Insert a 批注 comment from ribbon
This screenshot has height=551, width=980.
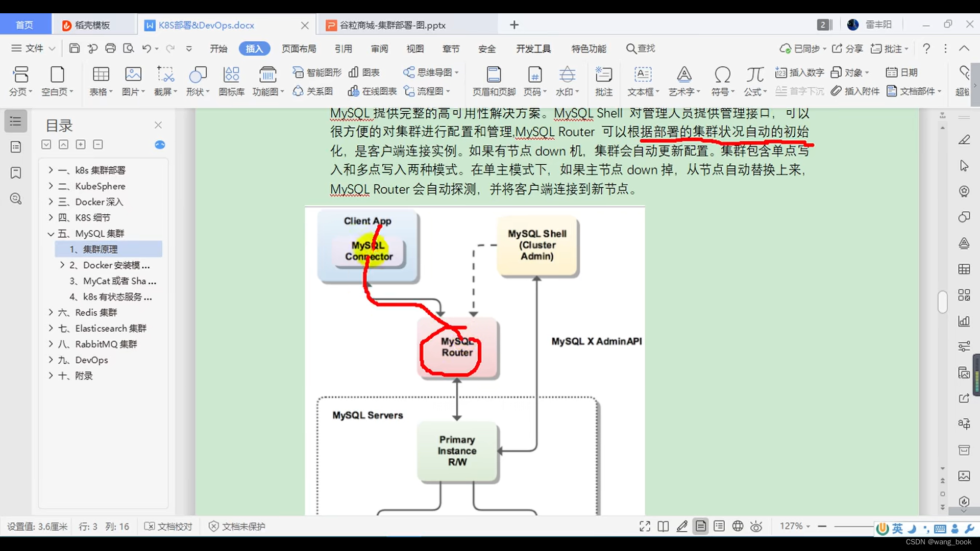(x=603, y=81)
